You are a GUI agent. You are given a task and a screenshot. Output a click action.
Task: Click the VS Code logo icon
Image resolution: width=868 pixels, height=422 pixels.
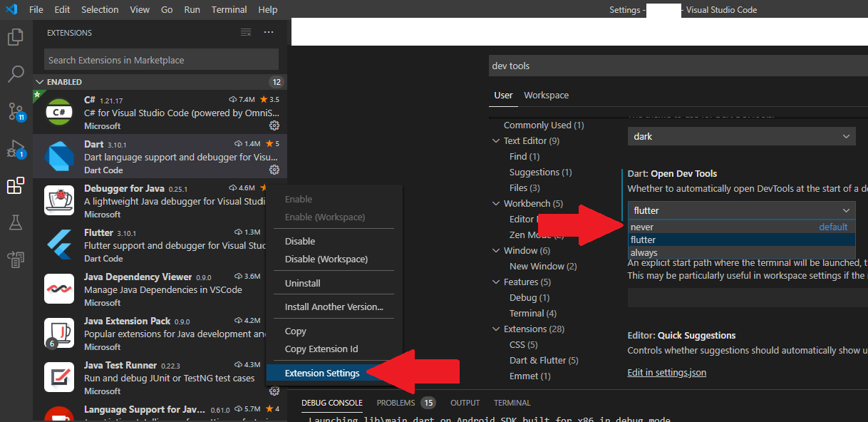point(11,9)
